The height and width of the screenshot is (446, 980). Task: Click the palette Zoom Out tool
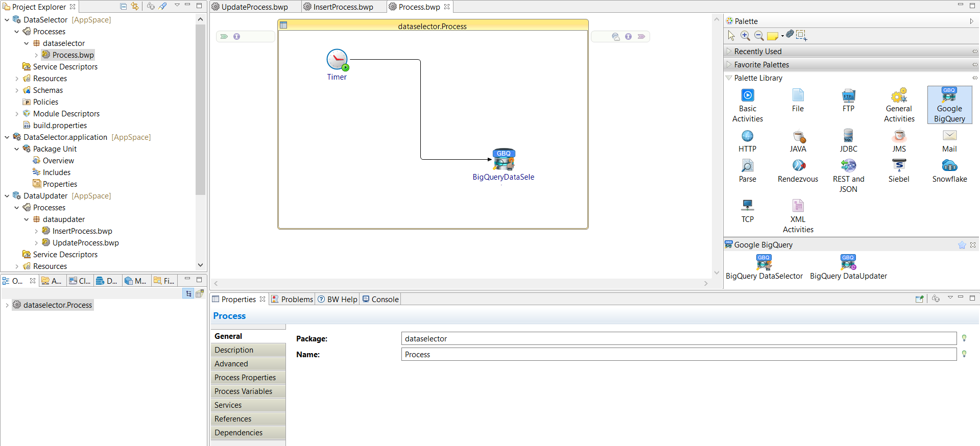click(x=759, y=35)
